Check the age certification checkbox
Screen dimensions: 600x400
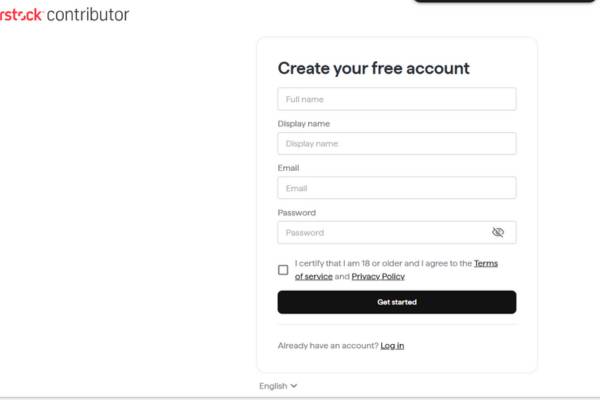click(283, 270)
